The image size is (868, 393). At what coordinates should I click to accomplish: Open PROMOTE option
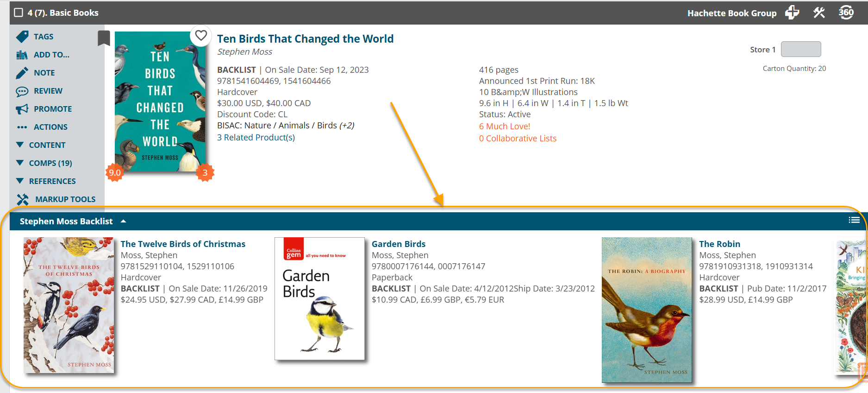point(53,109)
